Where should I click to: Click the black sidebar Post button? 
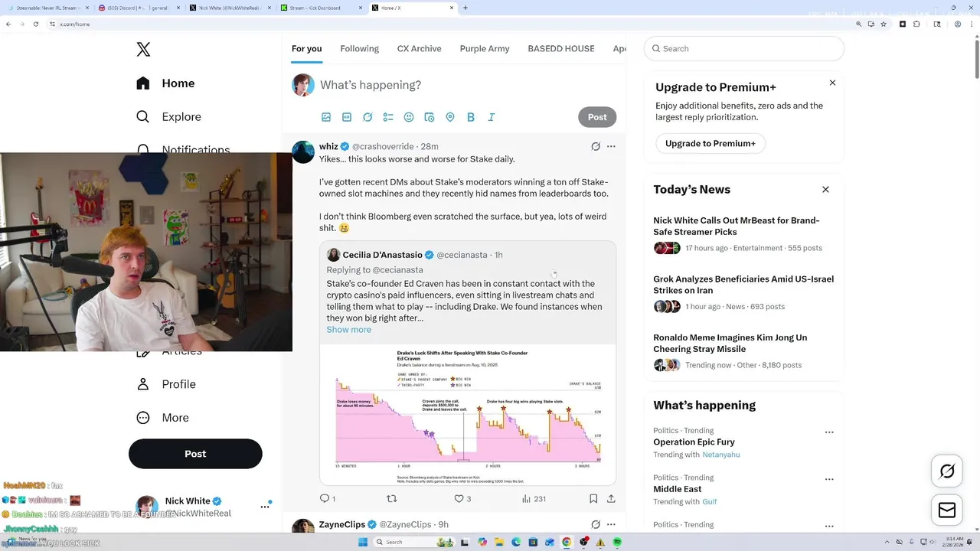point(195,454)
